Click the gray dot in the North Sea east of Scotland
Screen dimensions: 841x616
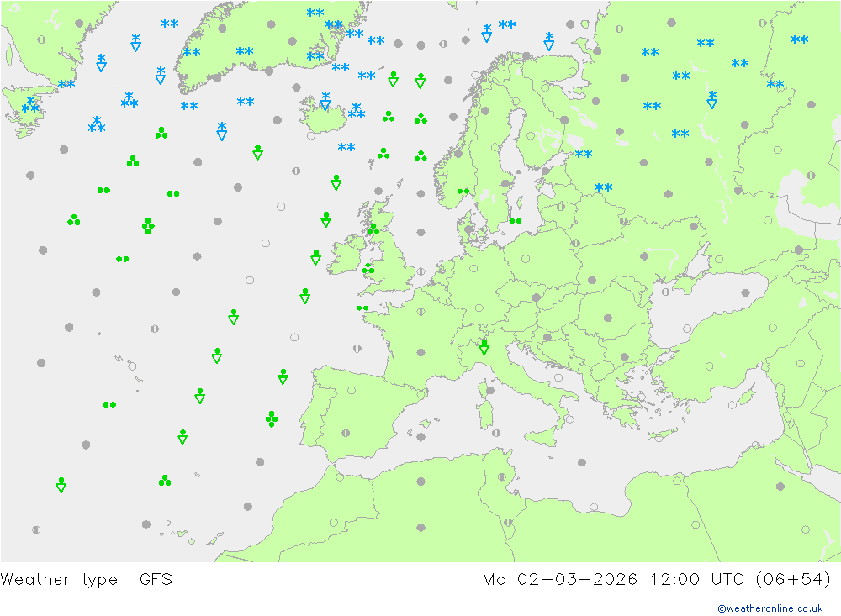click(x=421, y=232)
